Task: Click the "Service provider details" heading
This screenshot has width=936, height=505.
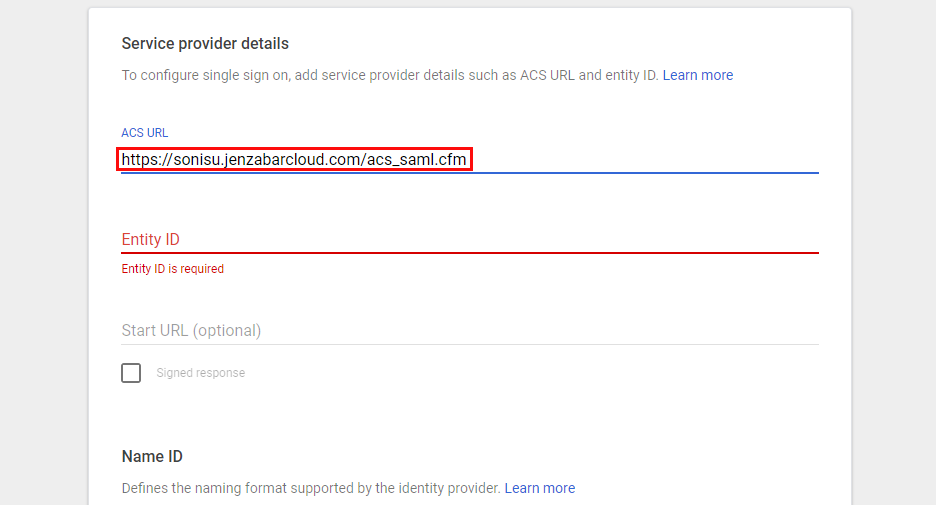Action: coord(205,43)
